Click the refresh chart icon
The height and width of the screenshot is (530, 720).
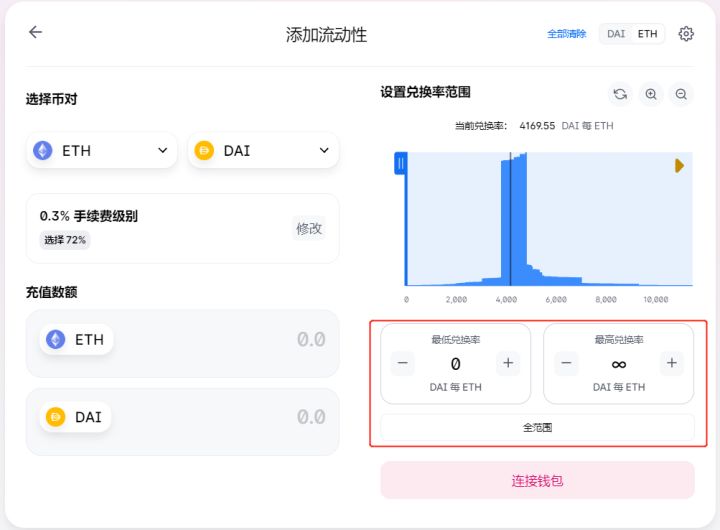tap(620, 94)
